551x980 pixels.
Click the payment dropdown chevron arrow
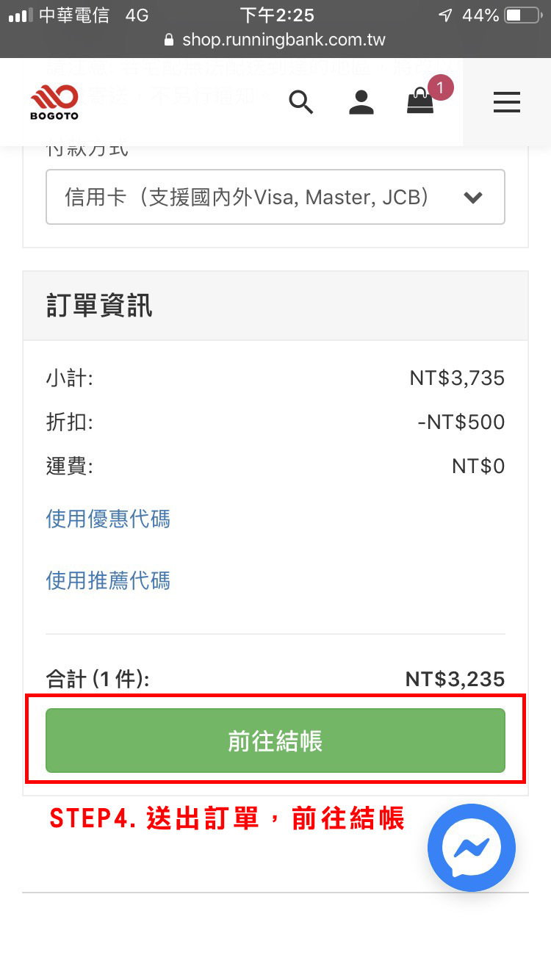474,197
